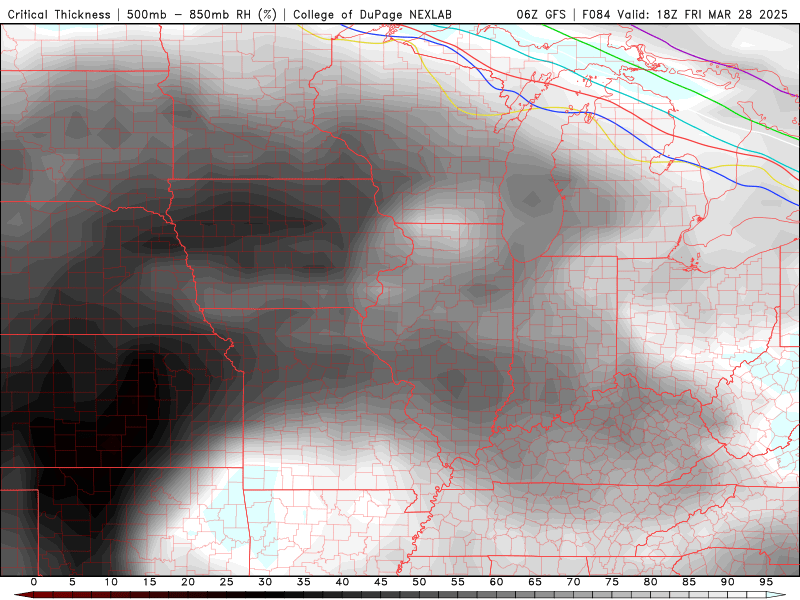Image resolution: width=800 pixels, height=600 pixels.
Task: Click the '45' colorbar tick label
Action: tap(381, 582)
